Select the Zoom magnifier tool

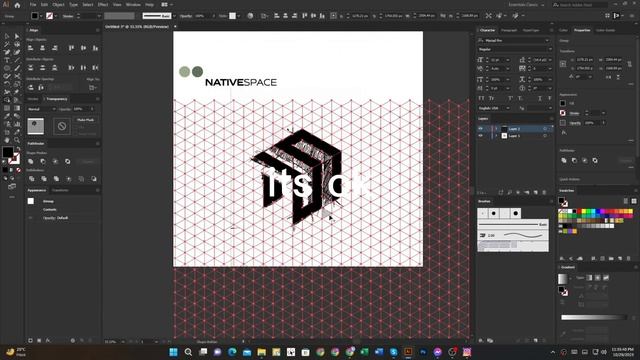tap(17, 140)
